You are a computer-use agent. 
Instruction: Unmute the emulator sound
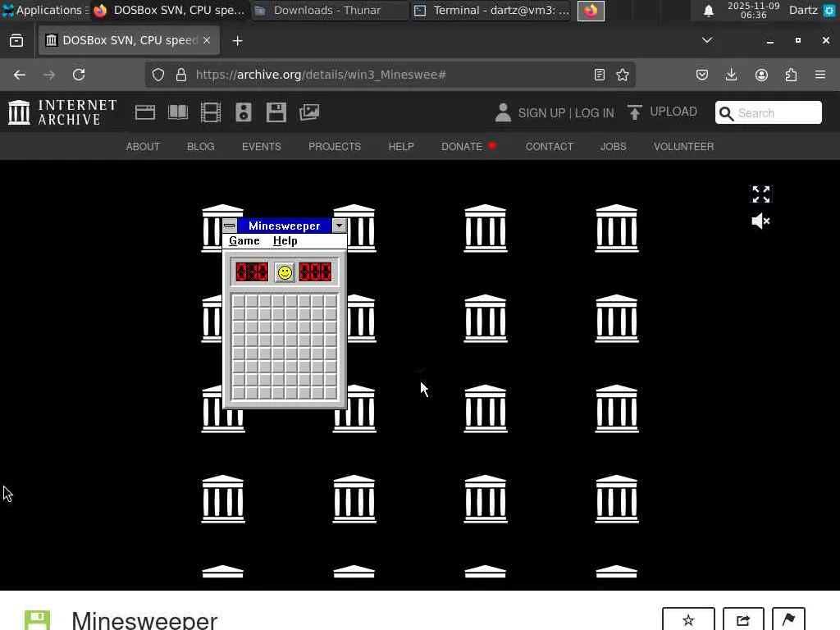760,221
